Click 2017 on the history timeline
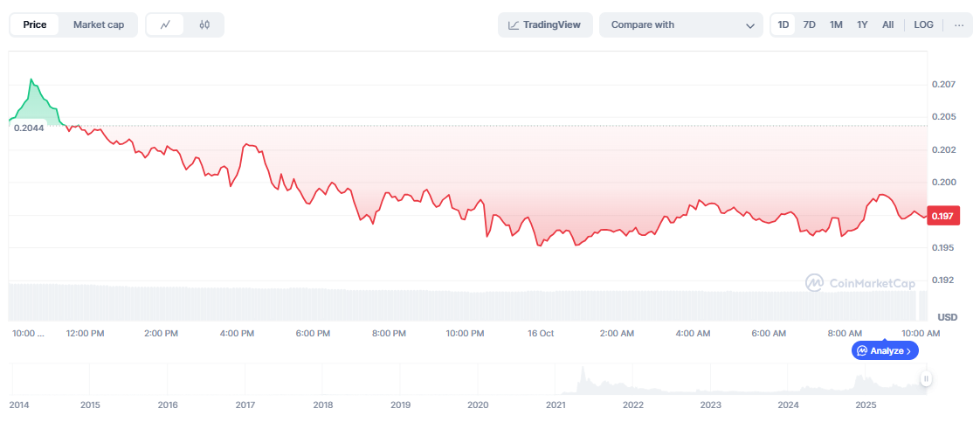Viewport: 980px width, 422px height. 245,405
